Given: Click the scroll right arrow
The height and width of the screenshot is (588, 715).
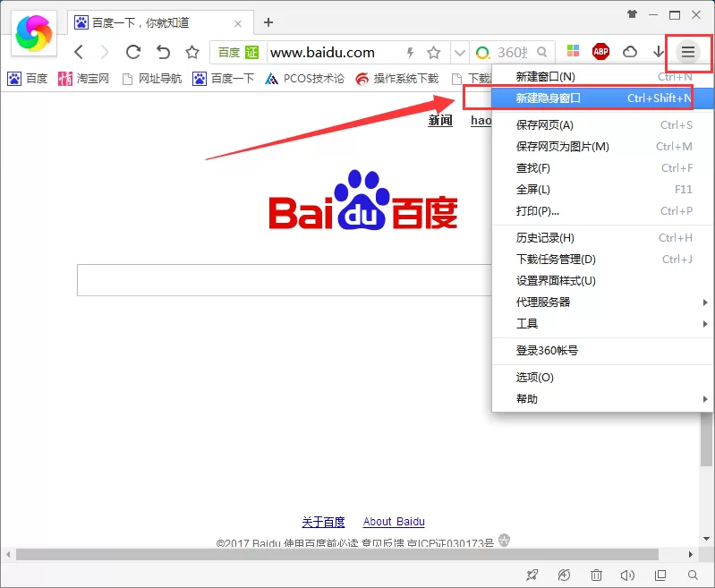Looking at the screenshot, I should (x=690, y=555).
